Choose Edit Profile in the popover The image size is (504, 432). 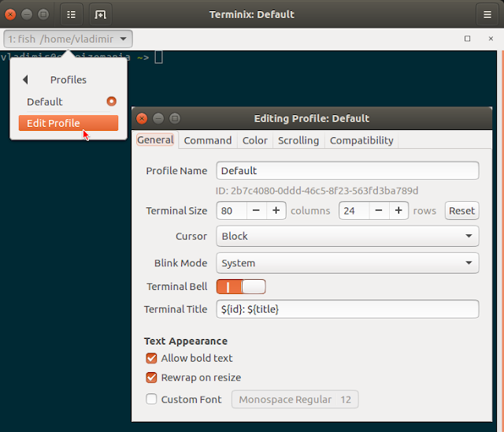(69, 123)
